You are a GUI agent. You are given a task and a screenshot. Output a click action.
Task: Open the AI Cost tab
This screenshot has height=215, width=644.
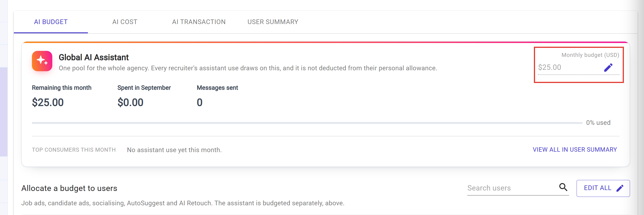125,22
